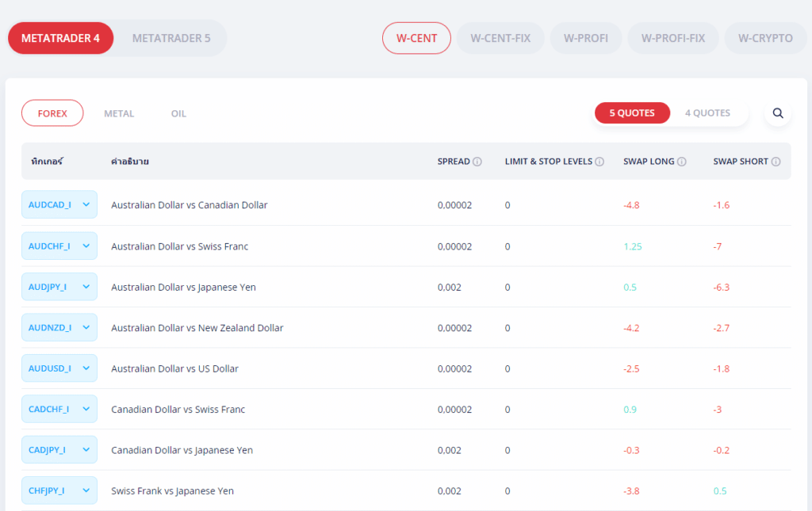Show info icon next to SWAP SHORT

pyautogui.click(x=776, y=162)
